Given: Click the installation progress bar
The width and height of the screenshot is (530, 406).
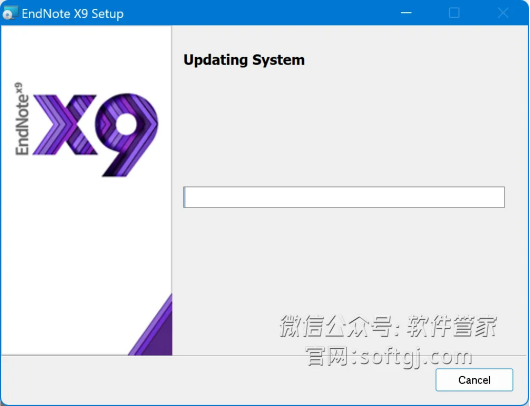Looking at the screenshot, I should pyautogui.click(x=344, y=197).
